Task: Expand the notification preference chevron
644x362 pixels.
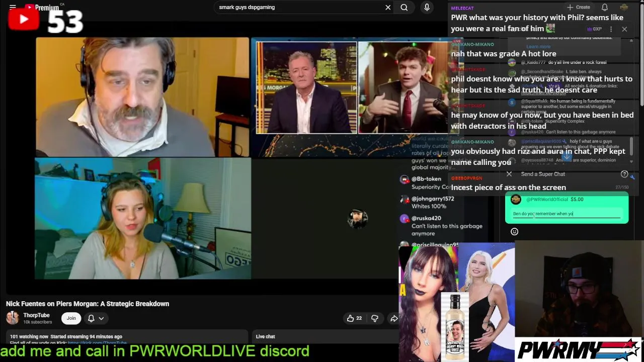Action: [x=101, y=318]
